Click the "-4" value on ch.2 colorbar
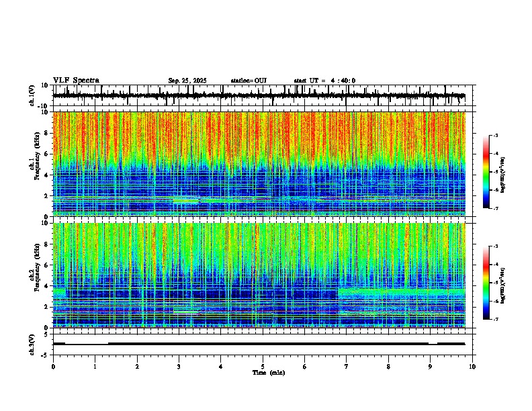 click(x=495, y=265)
